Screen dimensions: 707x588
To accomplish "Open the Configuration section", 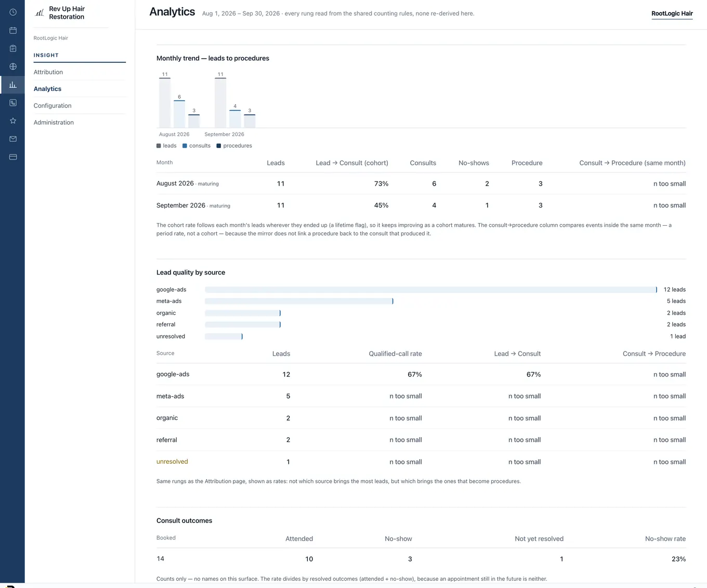I will click(53, 106).
